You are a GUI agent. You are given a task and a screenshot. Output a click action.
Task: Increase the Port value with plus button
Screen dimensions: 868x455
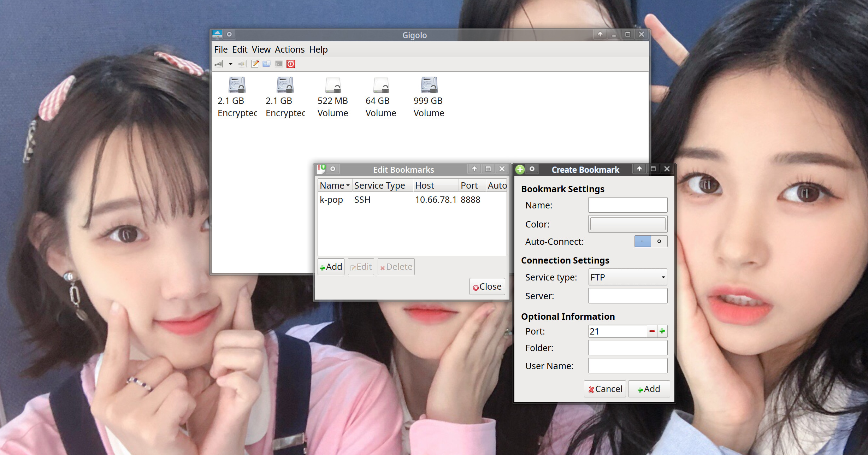point(662,331)
